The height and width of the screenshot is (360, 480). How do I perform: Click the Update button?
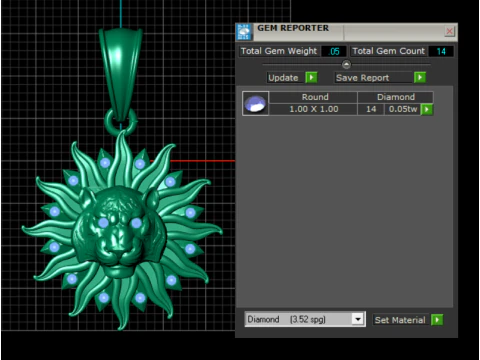tap(285, 78)
